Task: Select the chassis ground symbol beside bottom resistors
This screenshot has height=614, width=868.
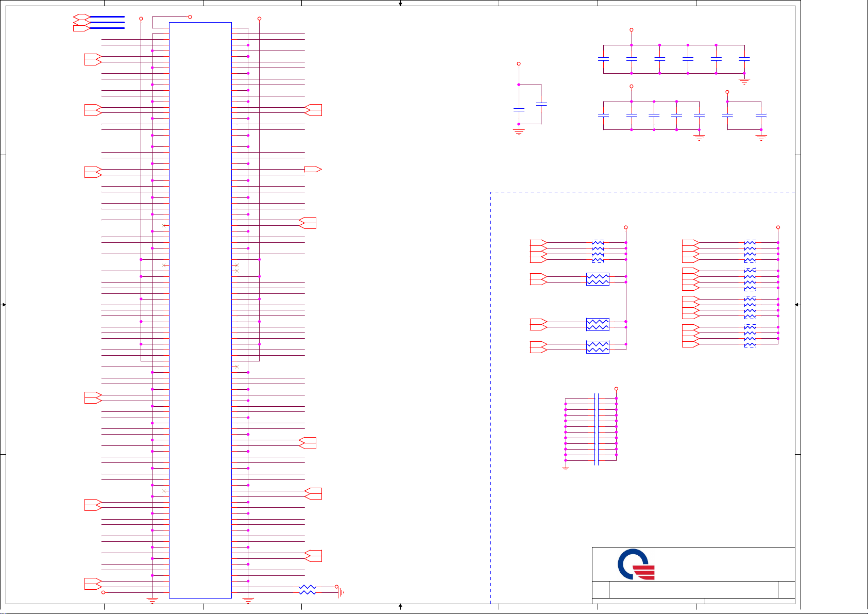Action: 340,592
